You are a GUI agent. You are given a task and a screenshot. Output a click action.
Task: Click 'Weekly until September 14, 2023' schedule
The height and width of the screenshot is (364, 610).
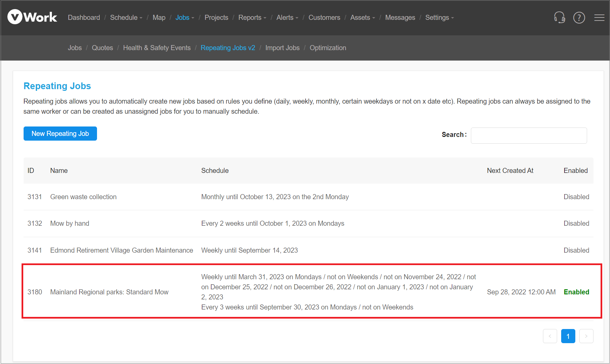pyautogui.click(x=250, y=250)
